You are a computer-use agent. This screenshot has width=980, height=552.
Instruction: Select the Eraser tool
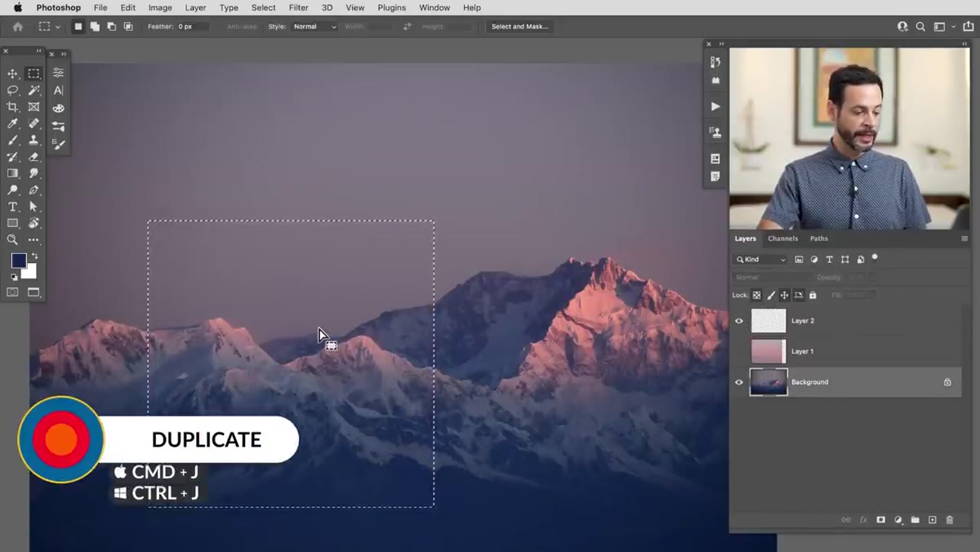[x=33, y=157]
